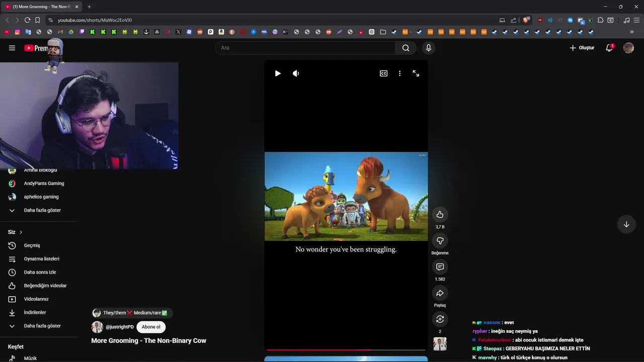Seek on the red video progress bar

point(346,349)
